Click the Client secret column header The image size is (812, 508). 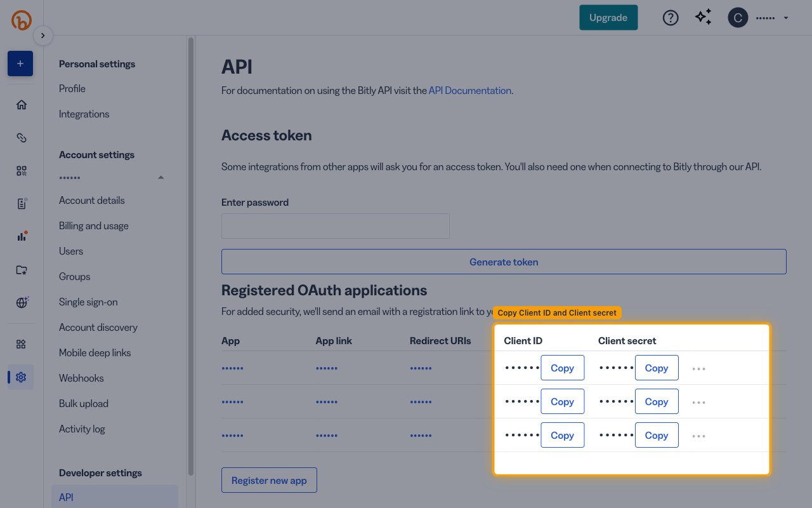(627, 341)
